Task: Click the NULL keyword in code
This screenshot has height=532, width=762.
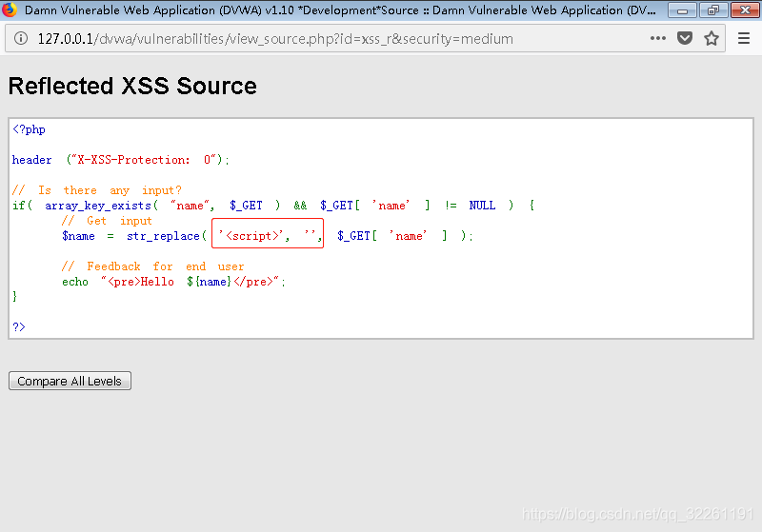Action: coord(482,206)
